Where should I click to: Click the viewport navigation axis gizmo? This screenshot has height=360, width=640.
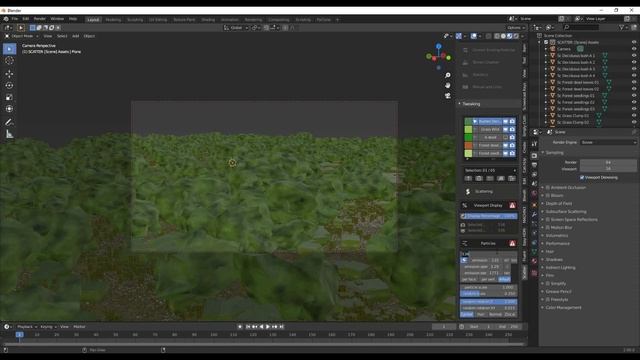tap(438, 56)
